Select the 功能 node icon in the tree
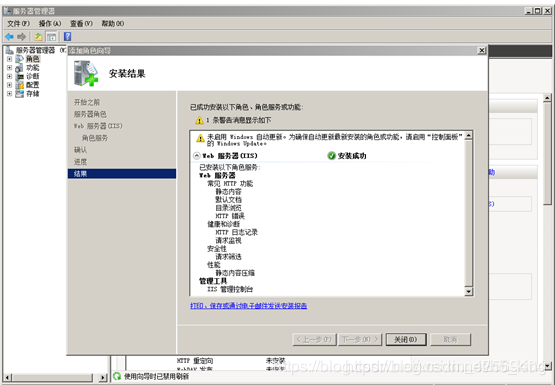Image resolution: width=555 pixels, height=385 pixels. click(20, 68)
